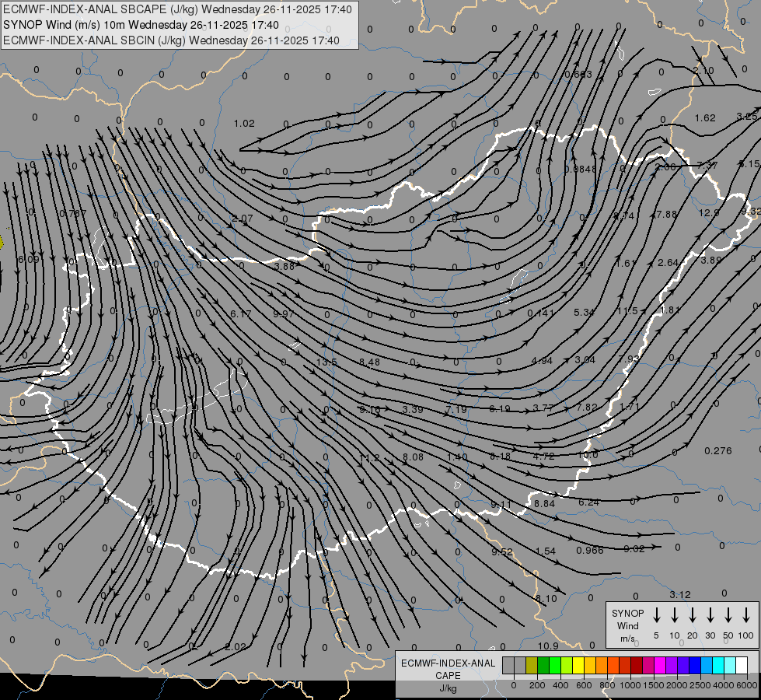The height and width of the screenshot is (700, 761).
Task: Click the wind arrow above 30 in legend
Action: (710, 615)
